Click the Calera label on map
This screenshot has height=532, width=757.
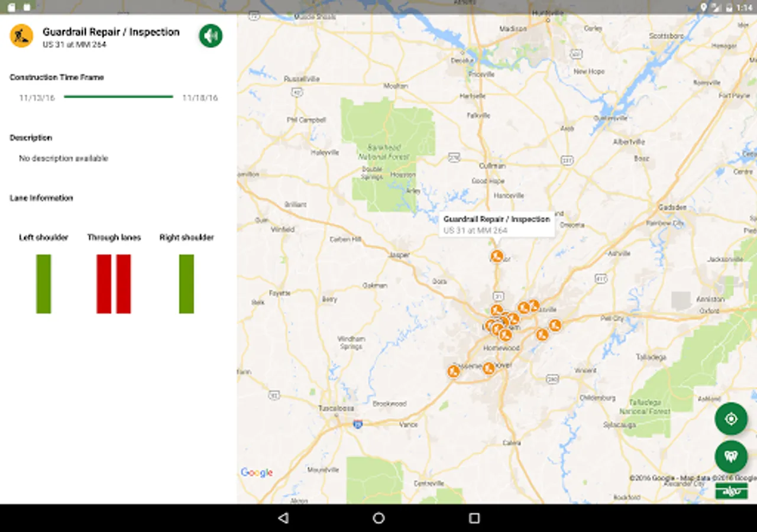(x=512, y=443)
